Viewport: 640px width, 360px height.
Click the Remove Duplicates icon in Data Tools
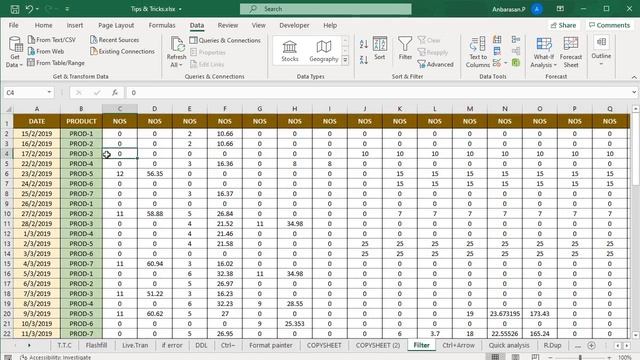pos(497,51)
